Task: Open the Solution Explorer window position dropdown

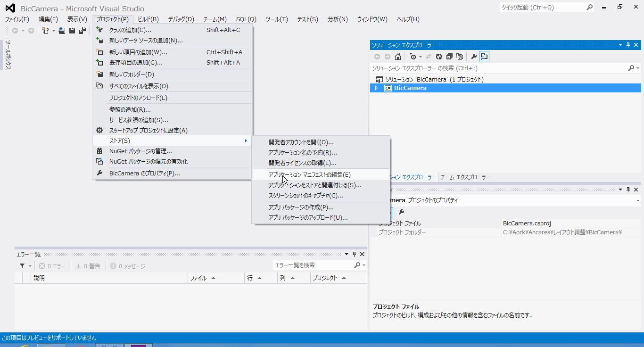Action: 620,45
